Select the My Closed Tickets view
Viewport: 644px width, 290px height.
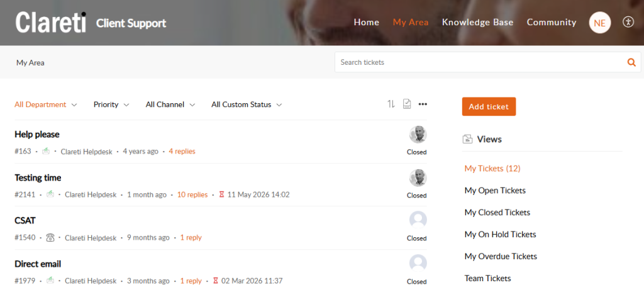(497, 213)
